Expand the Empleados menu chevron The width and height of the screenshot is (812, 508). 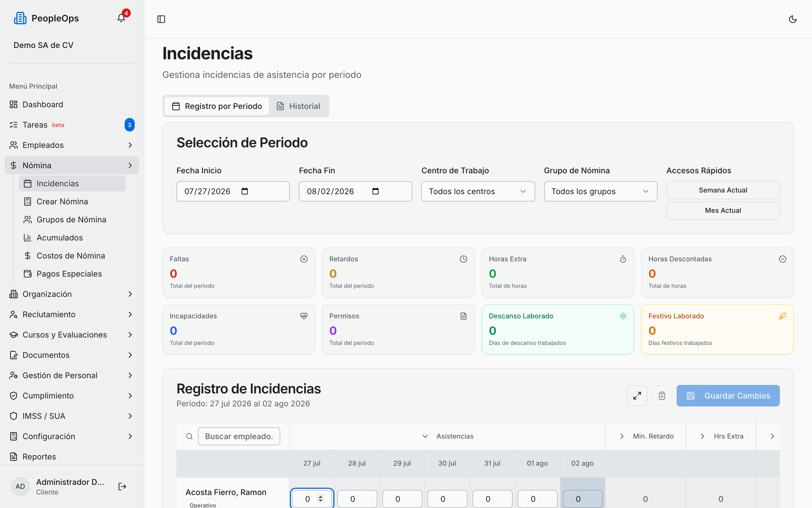point(130,145)
